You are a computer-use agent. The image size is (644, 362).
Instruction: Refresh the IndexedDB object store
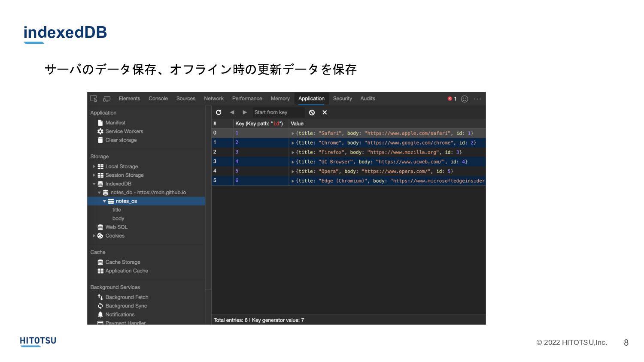coord(219,112)
